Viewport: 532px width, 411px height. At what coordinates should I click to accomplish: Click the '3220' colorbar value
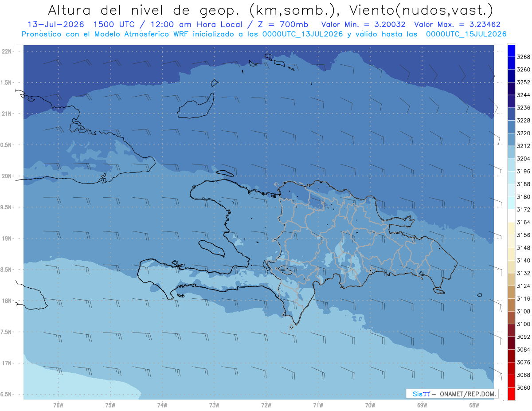523,133
